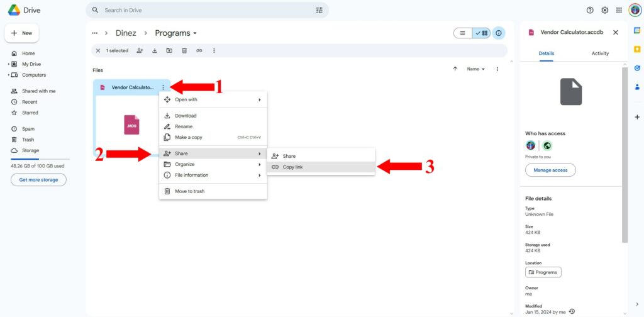Click Manage access button
The width and height of the screenshot is (644, 317).
[x=550, y=170]
